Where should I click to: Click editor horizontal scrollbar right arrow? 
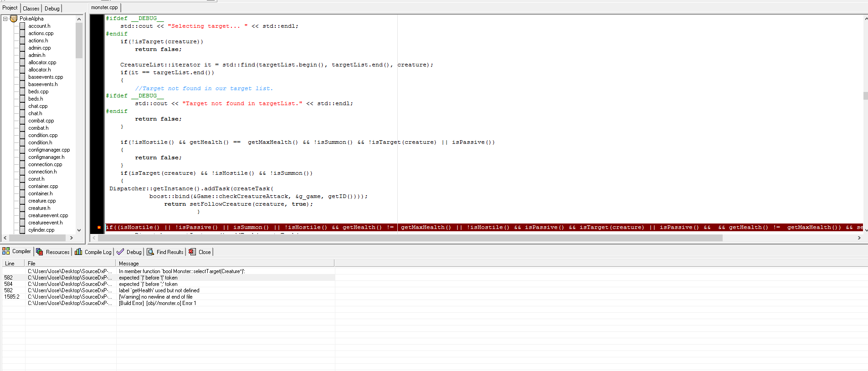(x=859, y=238)
